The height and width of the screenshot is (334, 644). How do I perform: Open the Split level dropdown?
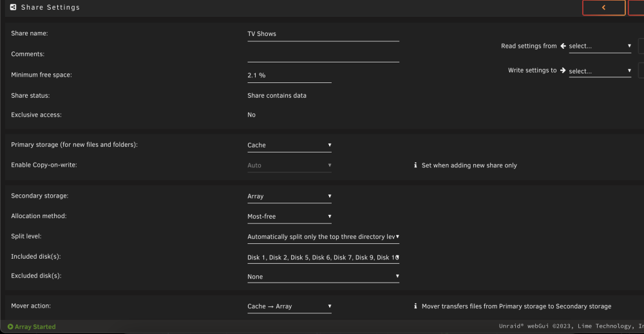pos(323,237)
